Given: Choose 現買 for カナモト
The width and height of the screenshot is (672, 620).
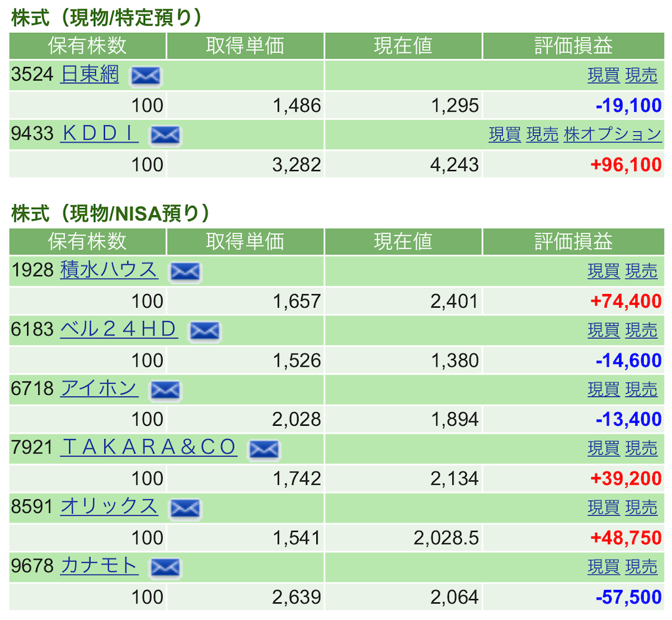Looking at the screenshot, I should [x=604, y=567].
